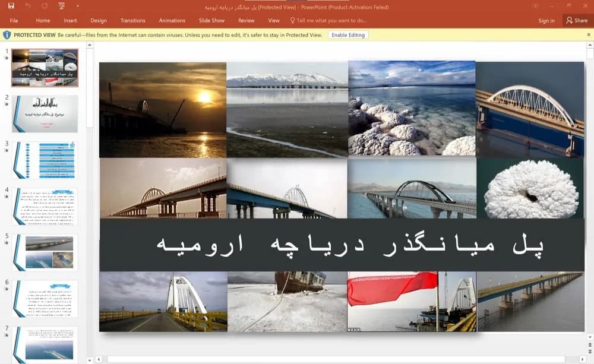594x364 pixels.
Task: Click the Previous Slide double-arrow button
Action: click(590, 344)
